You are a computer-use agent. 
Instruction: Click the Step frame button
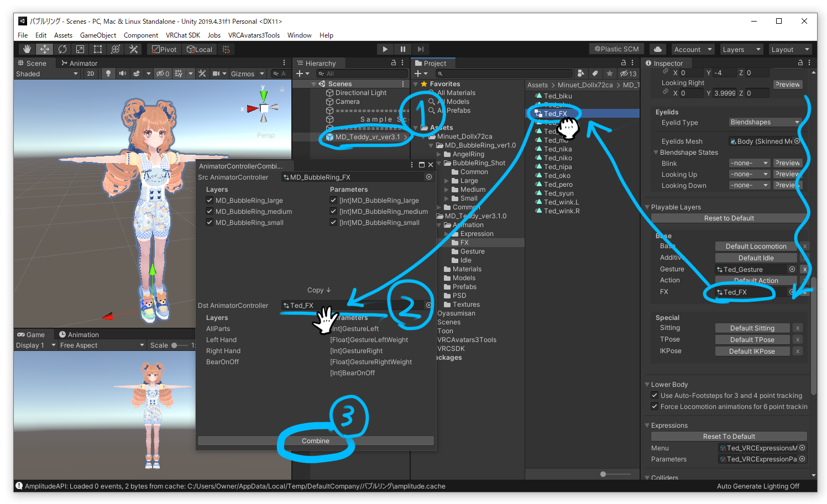tap(420, 49)
